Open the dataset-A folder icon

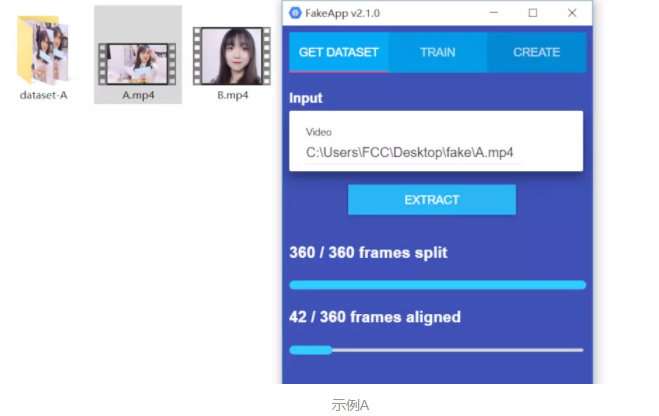pyautogui.click(x=43, y=50)
